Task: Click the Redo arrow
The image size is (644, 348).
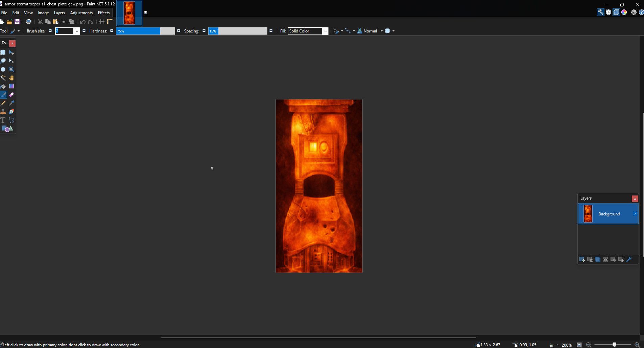Action: point(91,22)
